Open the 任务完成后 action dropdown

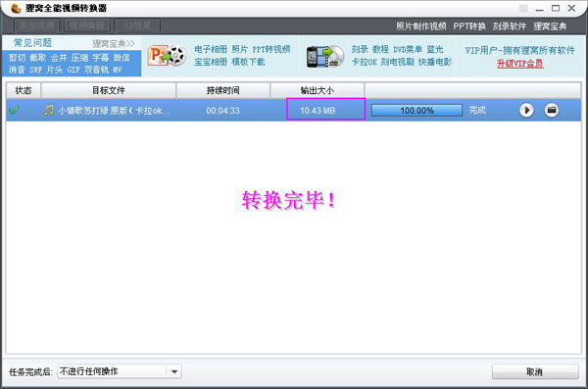[174, 371]
